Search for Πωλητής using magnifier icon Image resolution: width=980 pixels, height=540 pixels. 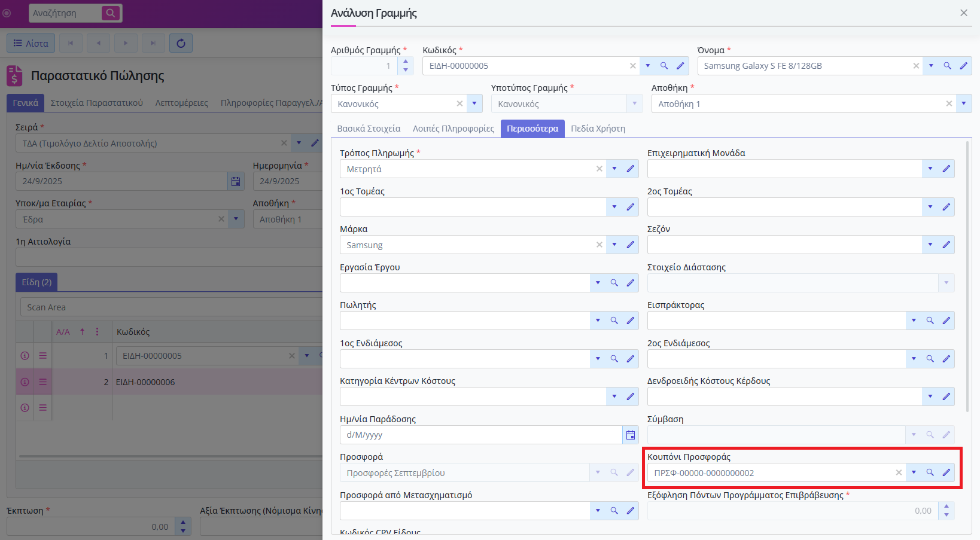click(614, 321)
